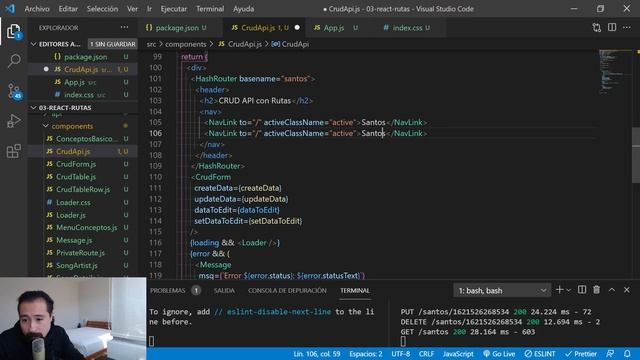Image resolution: width=640 pixels, height=360 pixels.
Task: Click 'components' in the breadcrumb path
Action: click(x=186, y=44)
